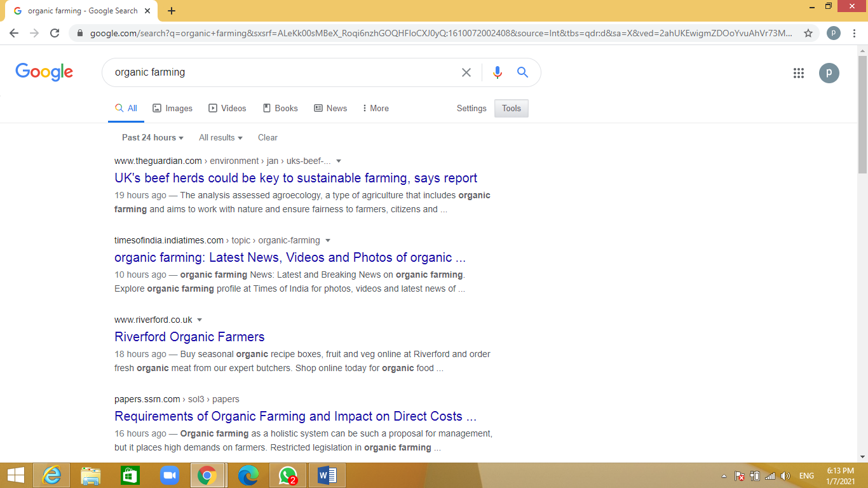Open Microsoft Store from the taskbar
The width and height of the screenshot is (868, 488).
pos(130,475)
